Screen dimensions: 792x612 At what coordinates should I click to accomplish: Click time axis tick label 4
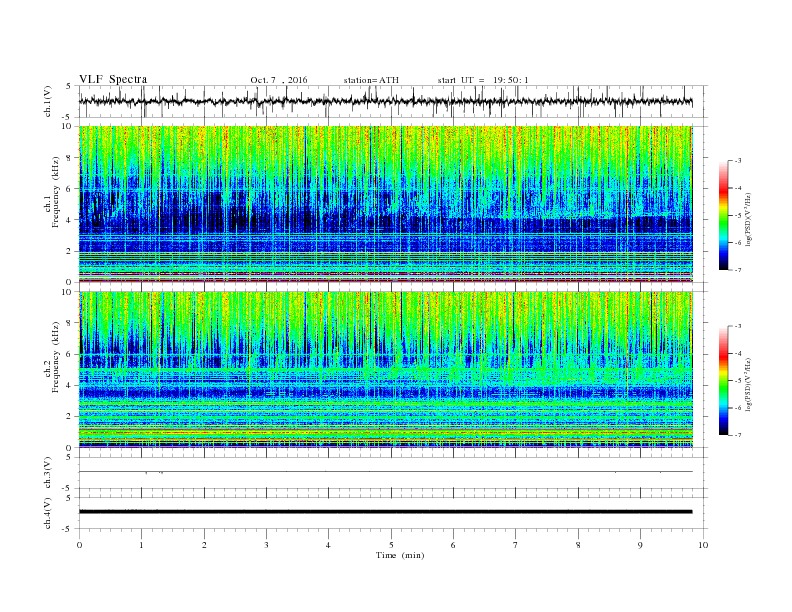tap(328, 545)
